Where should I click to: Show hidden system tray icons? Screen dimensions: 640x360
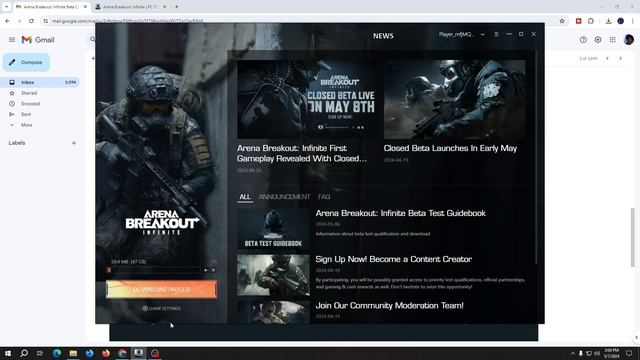tap(573, 353)
